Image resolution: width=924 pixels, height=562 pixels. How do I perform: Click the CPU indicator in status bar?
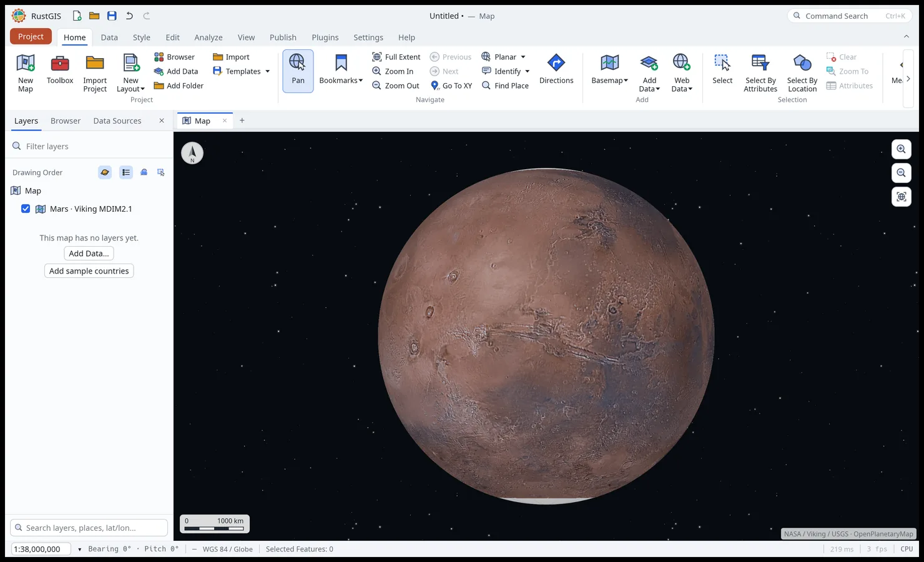(x=907, y=549)
